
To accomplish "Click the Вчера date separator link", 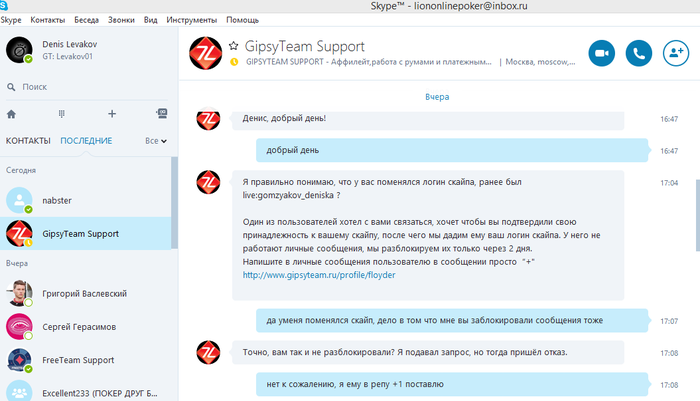I will tap(437, 97).
